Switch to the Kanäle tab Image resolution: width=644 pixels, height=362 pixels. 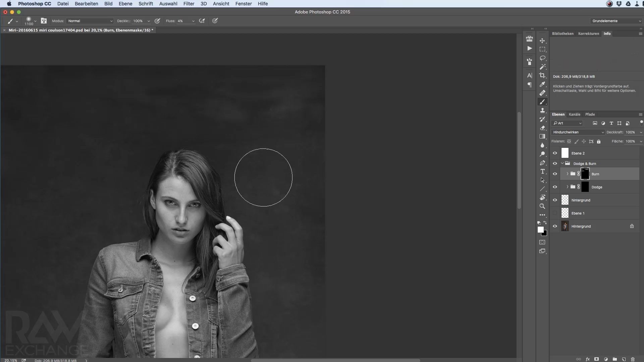click(575, 114)
